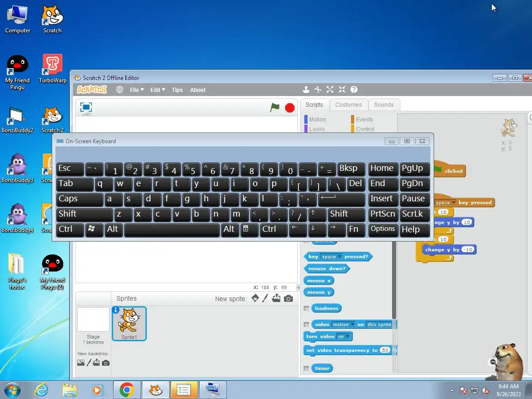Viewport: 532px width, 399px height.
Task: Click Help key on On-Screen Keyboard
Action: pyautogui.click(x=415, y=230)
